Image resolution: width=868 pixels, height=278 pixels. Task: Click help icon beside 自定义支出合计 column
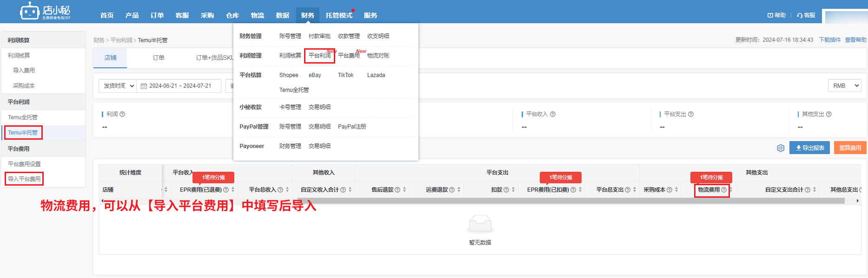(x=808, y=190)
